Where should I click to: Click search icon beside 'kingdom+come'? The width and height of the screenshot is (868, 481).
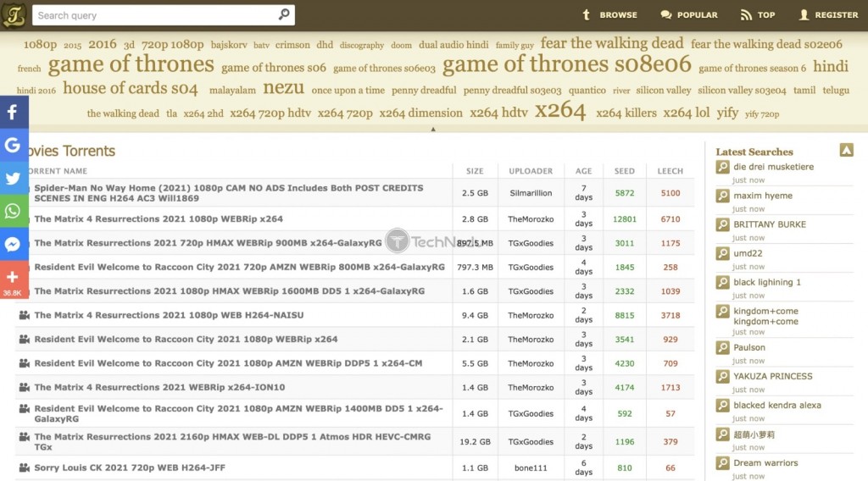[x=722, y=312]
